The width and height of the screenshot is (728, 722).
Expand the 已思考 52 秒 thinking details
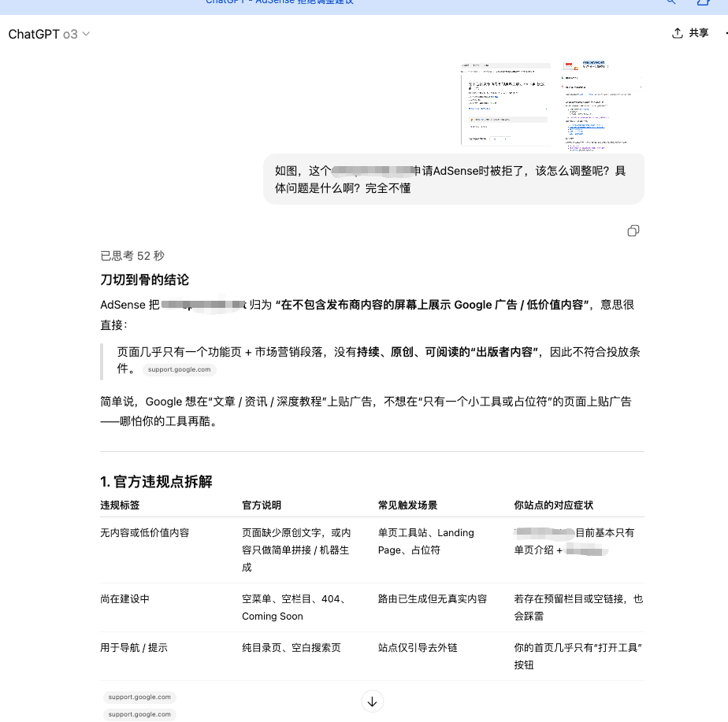click(x=132, y=256)
